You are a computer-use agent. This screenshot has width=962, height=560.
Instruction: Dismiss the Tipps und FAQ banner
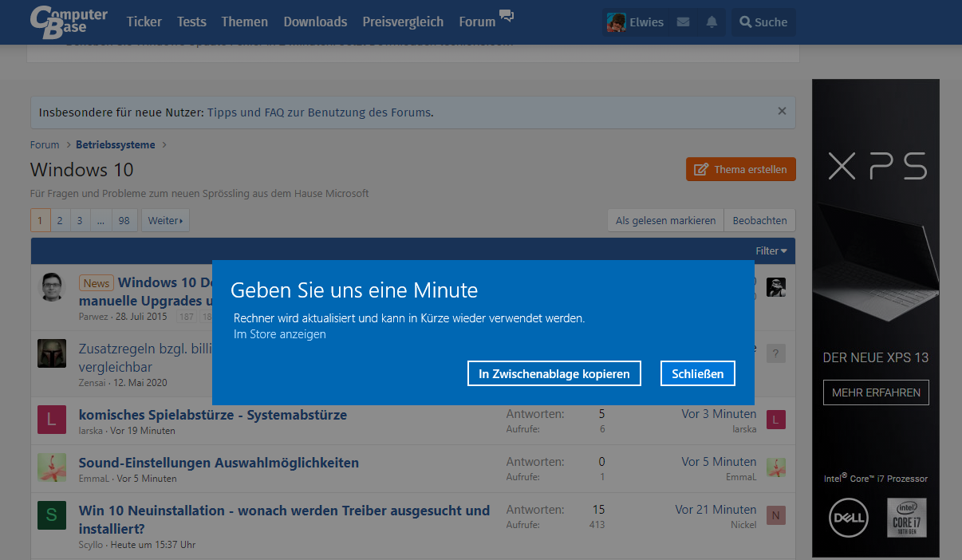tap(782, 112)
